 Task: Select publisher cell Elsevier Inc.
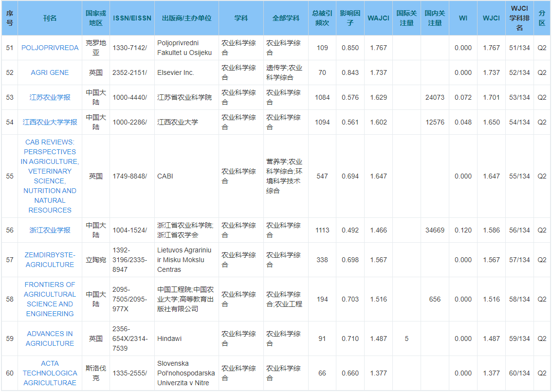186,72
